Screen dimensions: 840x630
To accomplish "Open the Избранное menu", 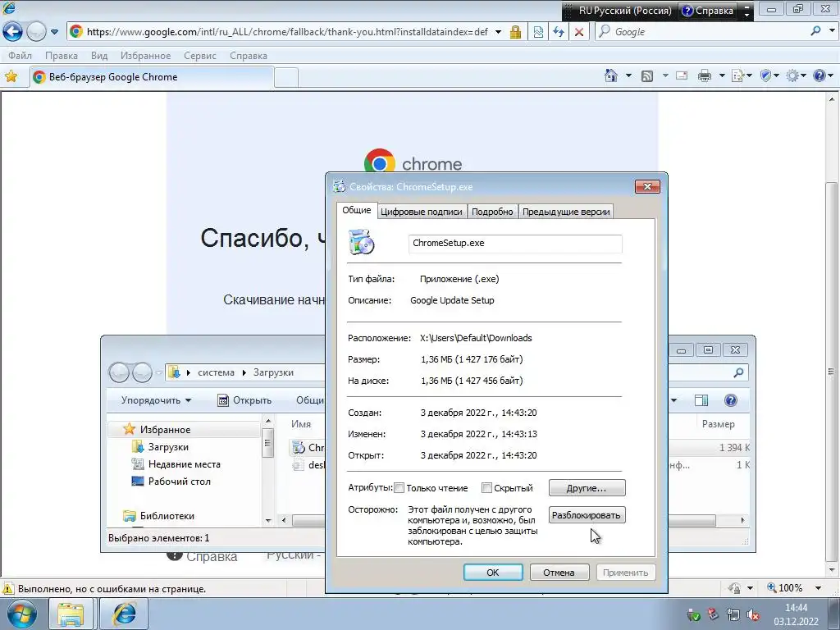I will (x=145, y=56).
